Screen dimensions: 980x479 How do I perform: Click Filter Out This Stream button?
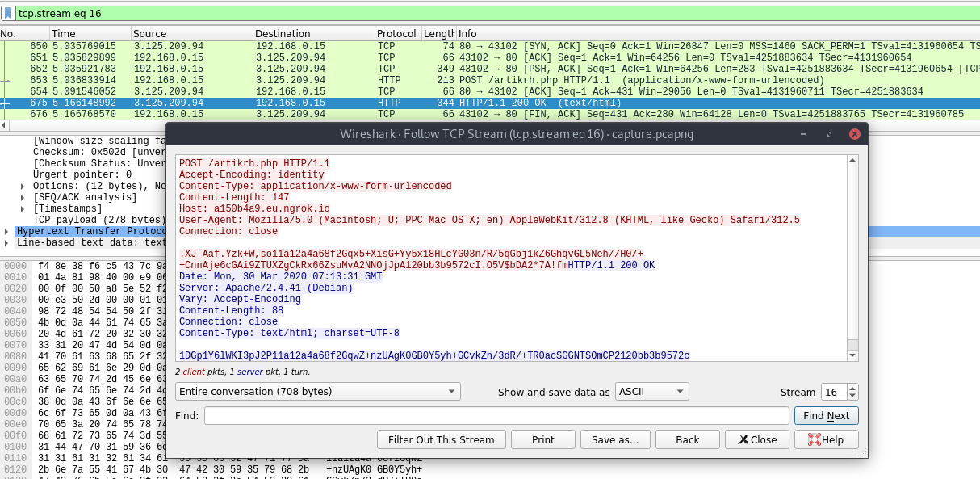click(441, 439)
